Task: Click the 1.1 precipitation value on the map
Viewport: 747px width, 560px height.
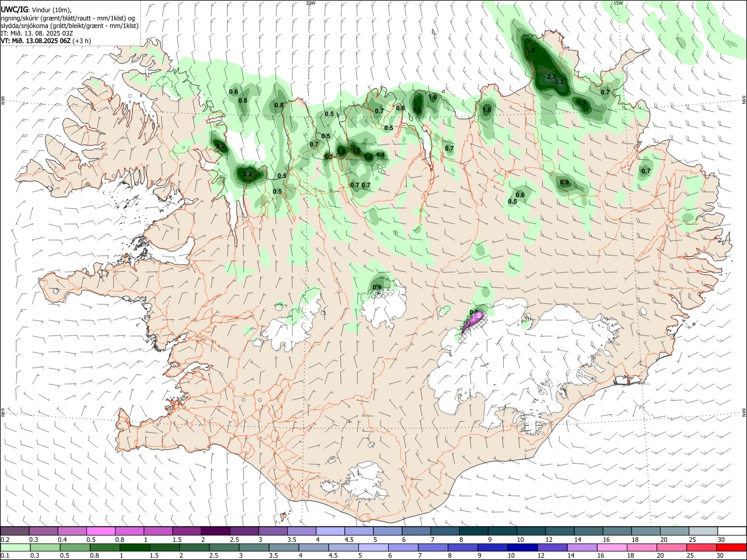Action: tap(381, 155)
